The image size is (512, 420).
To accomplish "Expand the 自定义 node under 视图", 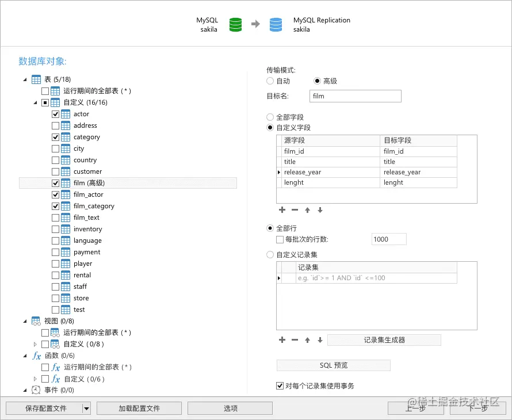I will coord(35,344).
